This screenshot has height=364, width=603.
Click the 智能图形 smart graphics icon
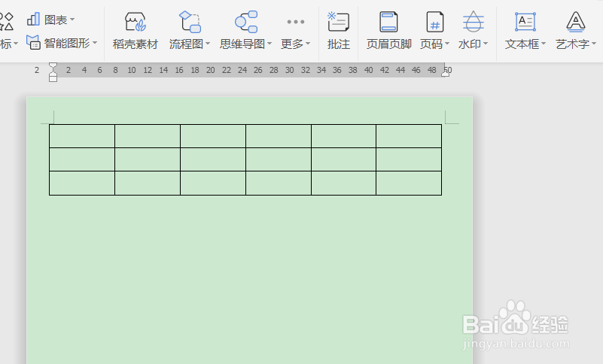click(33, 42)
